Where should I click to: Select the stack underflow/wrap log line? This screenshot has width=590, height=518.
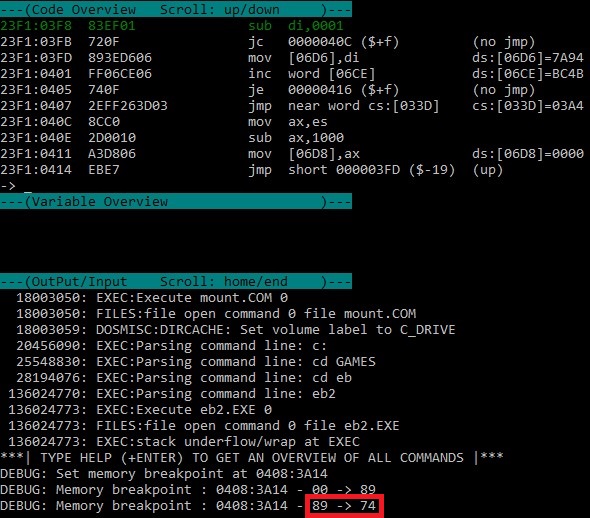tap(184, 441)
